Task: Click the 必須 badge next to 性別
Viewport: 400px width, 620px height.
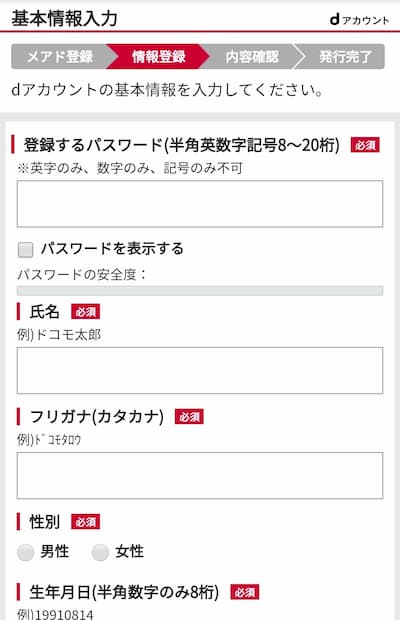Action: 85,522
